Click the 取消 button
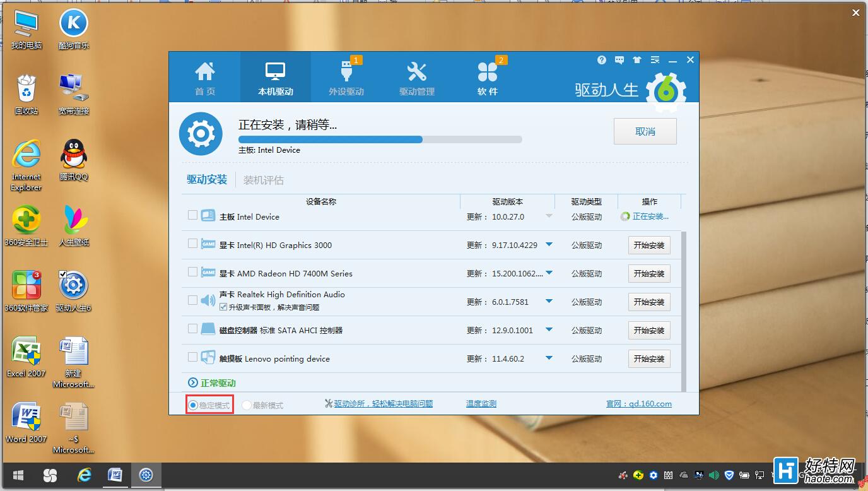This screenshot has width=868, height=491. (645, 131)
